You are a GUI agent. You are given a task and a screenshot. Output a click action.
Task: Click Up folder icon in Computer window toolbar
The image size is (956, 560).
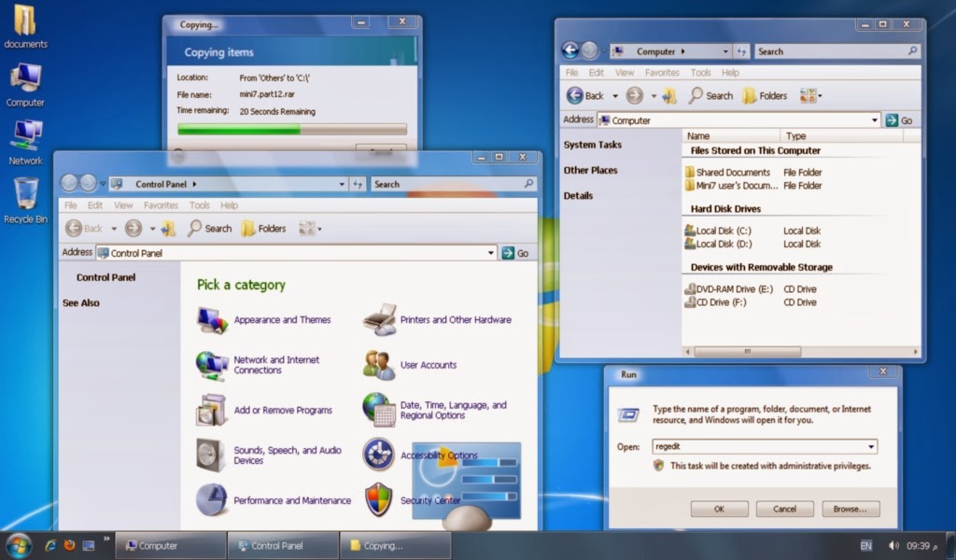(x=669, y=96)
